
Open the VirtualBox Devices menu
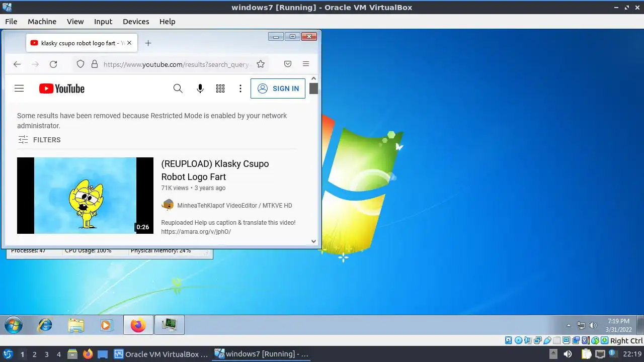click(136, 21)
